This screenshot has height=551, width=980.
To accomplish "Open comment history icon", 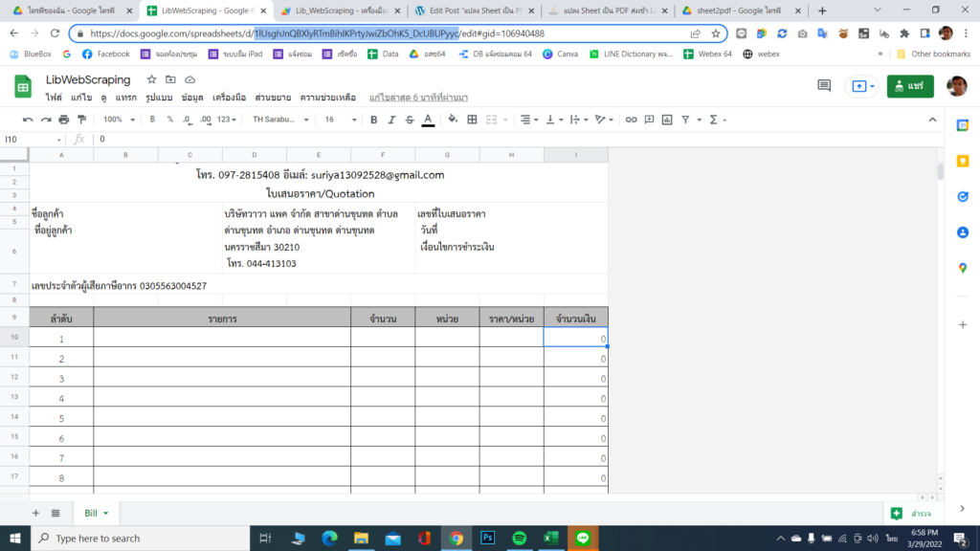I will pyautogui.click(x=824, y=85).
